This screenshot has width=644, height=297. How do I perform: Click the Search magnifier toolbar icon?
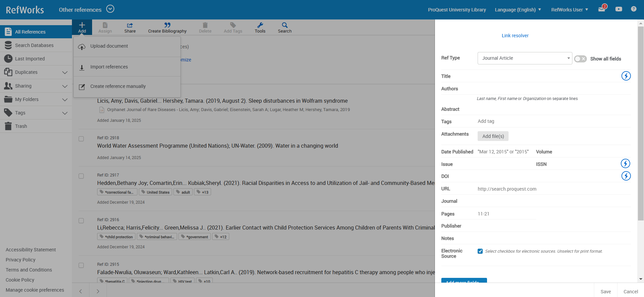point(285,25)
